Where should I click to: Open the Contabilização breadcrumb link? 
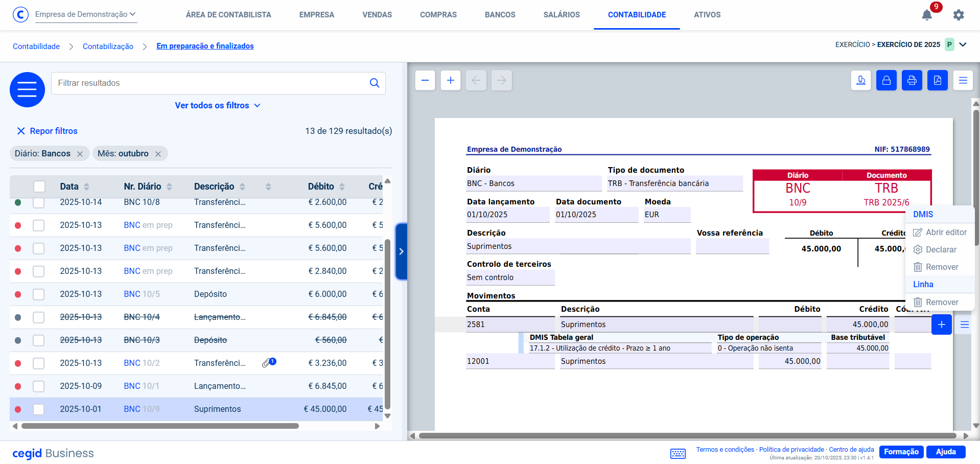click(108, 47)
